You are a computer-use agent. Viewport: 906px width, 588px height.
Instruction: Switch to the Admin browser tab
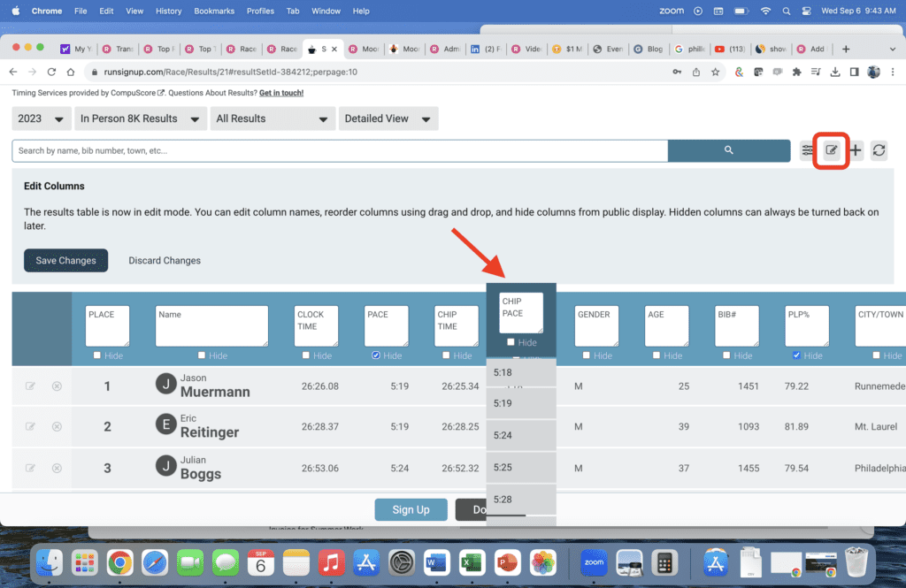446,50
